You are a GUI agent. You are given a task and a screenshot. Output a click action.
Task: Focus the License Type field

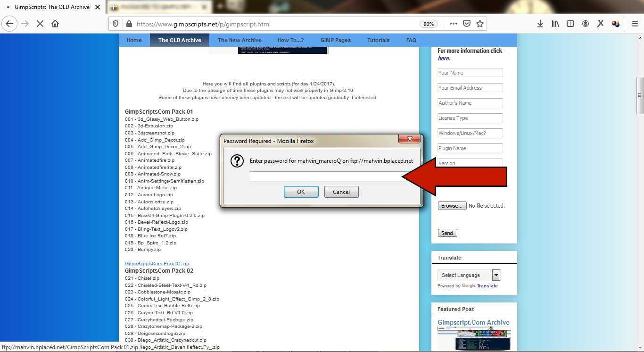(470, 118)
